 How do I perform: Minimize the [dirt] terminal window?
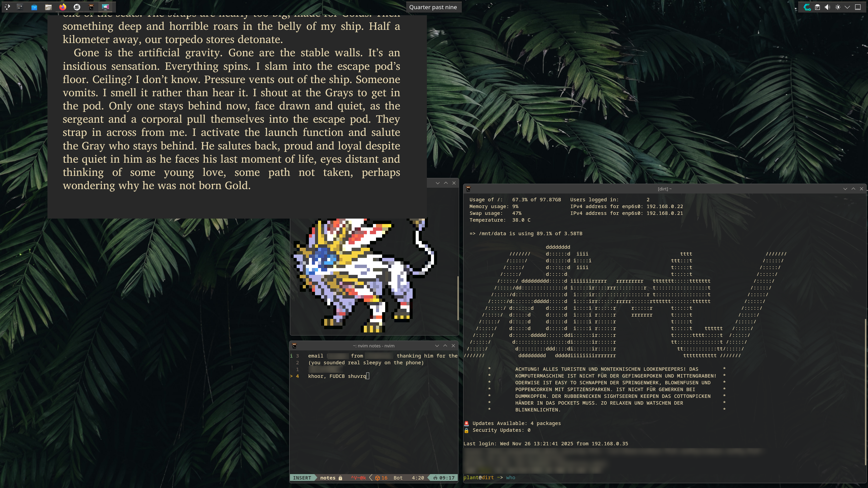coord(845,189)
